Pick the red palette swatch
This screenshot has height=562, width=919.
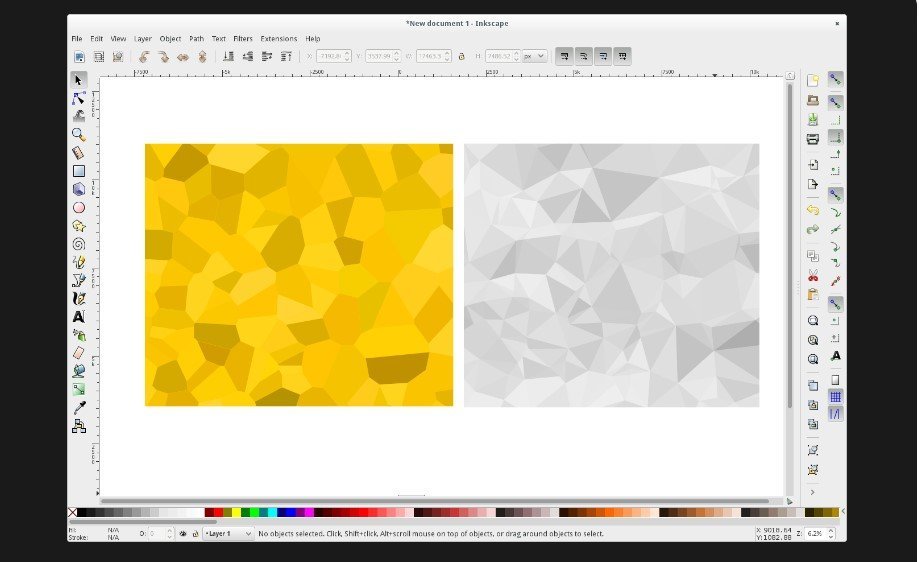218,513
